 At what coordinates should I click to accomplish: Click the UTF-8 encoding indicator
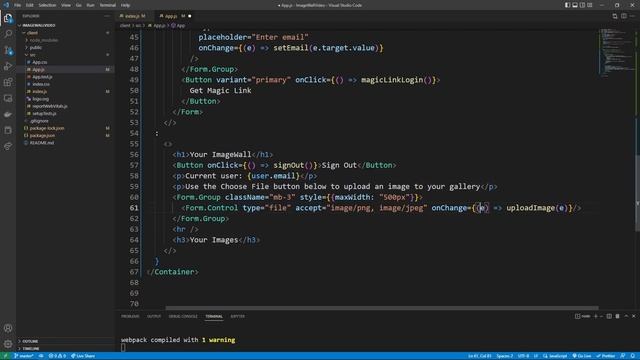click(523, 356)
